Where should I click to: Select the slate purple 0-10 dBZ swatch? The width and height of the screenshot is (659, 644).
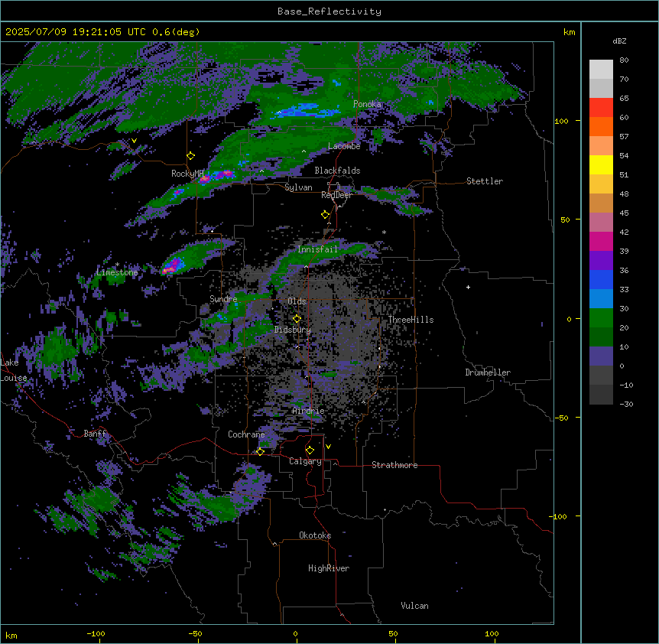(601, 356)
